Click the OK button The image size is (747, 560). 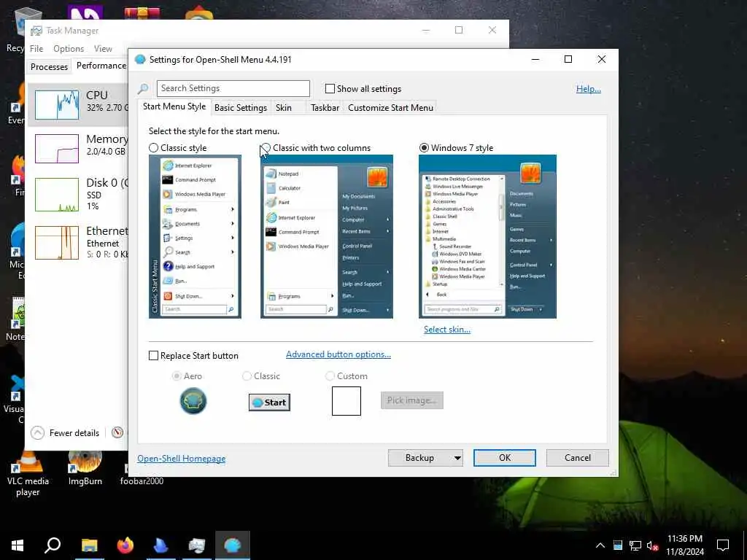click(505, 458)
